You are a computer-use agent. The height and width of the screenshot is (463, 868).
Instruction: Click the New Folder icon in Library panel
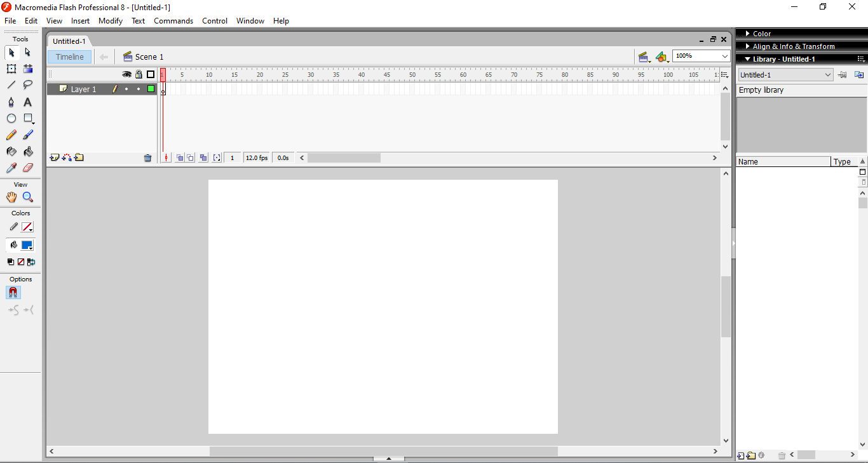[751, 455]
